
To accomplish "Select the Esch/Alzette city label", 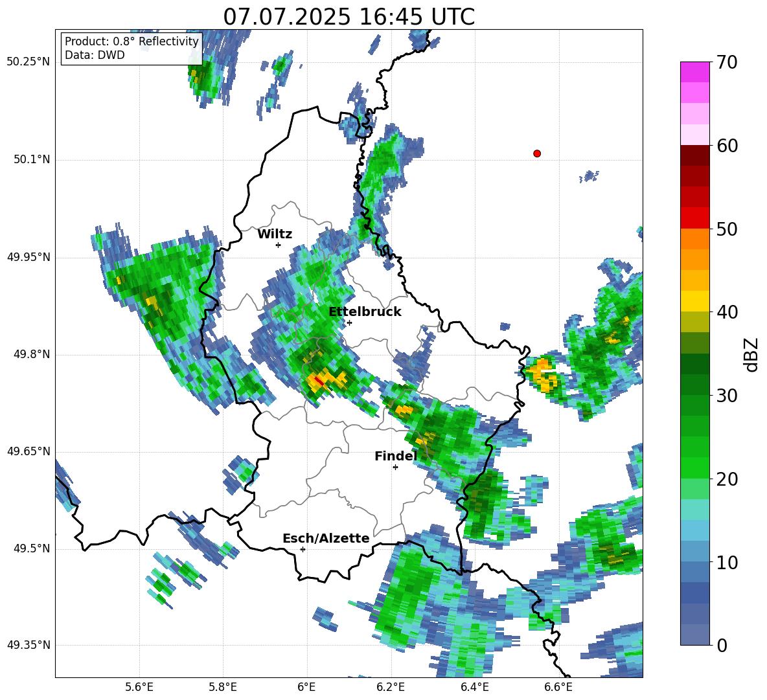I will tap(326, 538).
